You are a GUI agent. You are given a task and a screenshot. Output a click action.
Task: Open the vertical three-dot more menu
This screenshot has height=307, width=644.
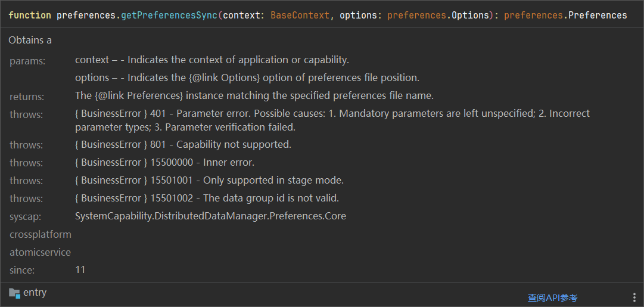(634, 297)
